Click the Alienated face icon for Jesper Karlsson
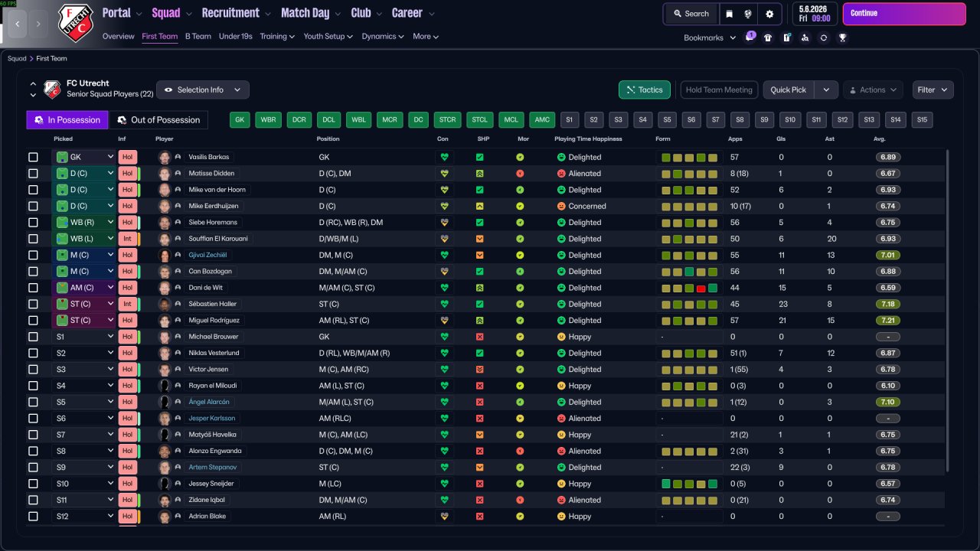 pos(561,419)
